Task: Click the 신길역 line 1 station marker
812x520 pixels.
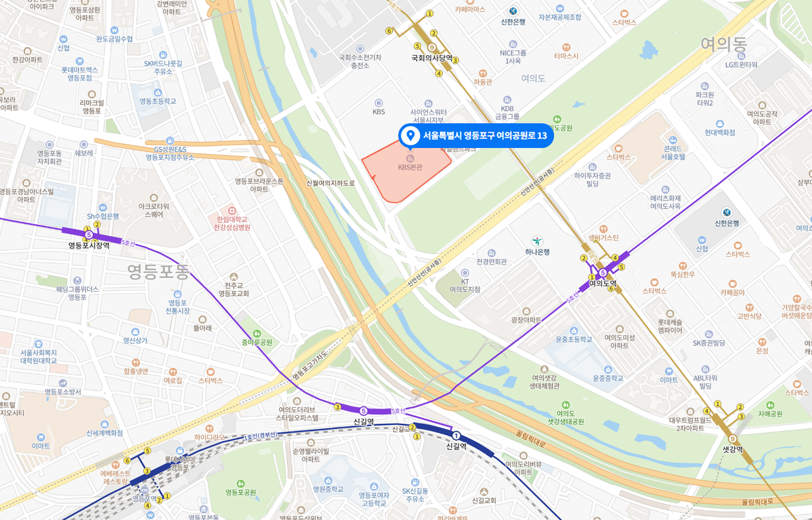Action: (x=456, y=436)
